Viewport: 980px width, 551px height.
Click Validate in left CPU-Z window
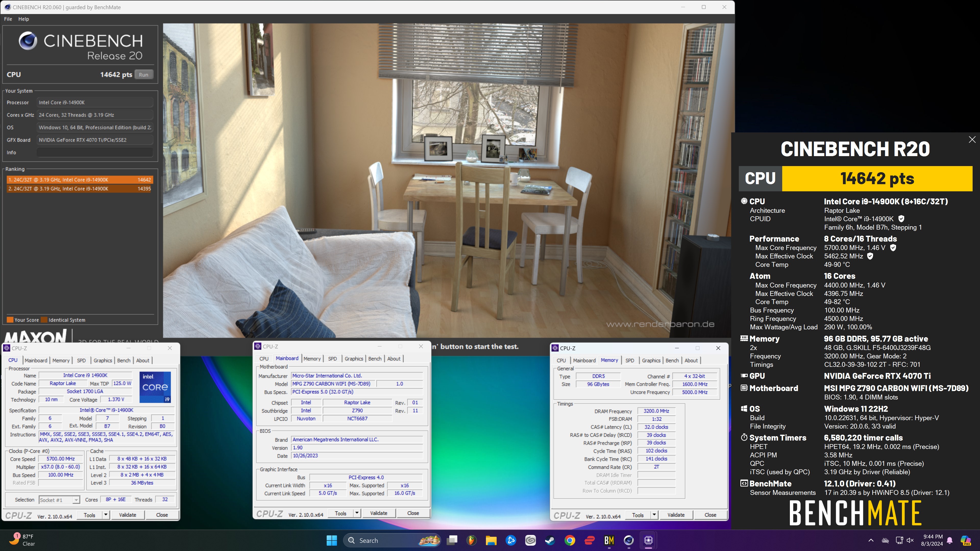pos(127,515)
